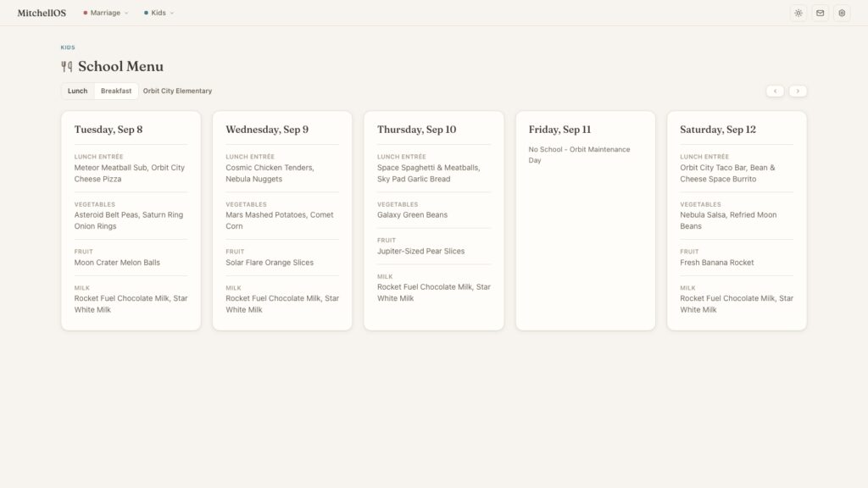Expand the Marriage dropdown menu

click(106, 13)
